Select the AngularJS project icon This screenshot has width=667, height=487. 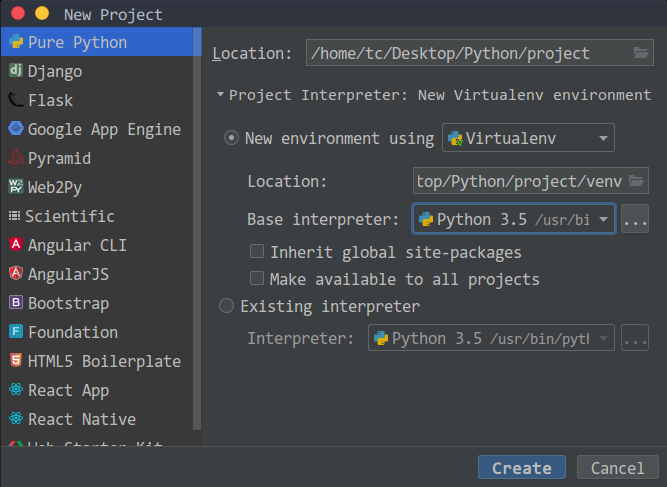[16, 274]
